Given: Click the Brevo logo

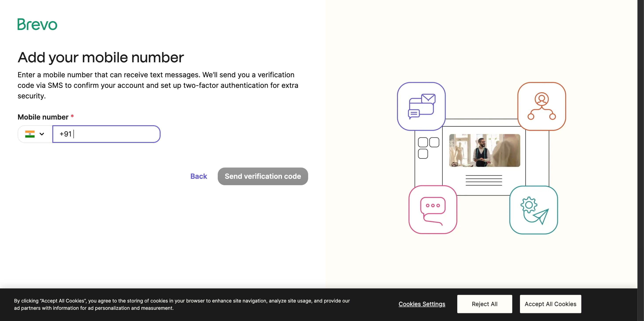Looking at the screenshot, I should [x=37, y=24].
